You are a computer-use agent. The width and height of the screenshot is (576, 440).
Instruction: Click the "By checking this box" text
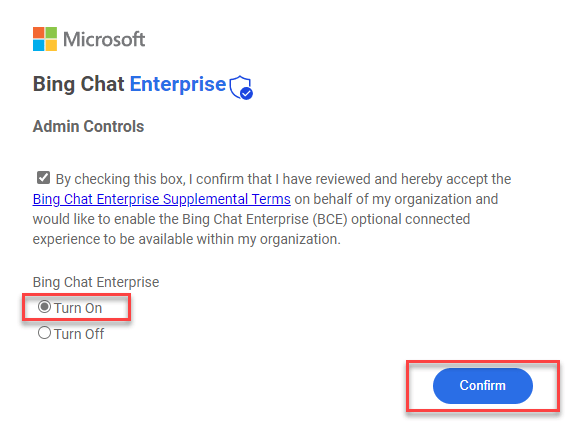120,179
